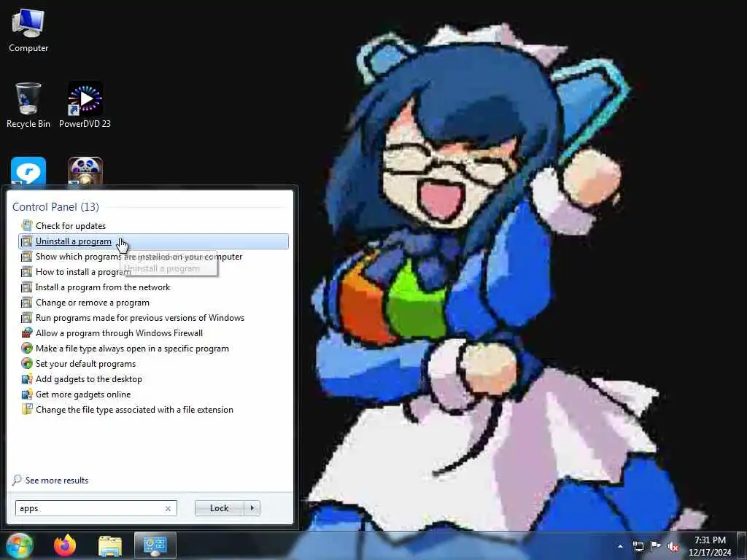The image size is (747, 560).
Task: Click icon for Add gadgets to the desktop
Action: [x=27, y=379]
